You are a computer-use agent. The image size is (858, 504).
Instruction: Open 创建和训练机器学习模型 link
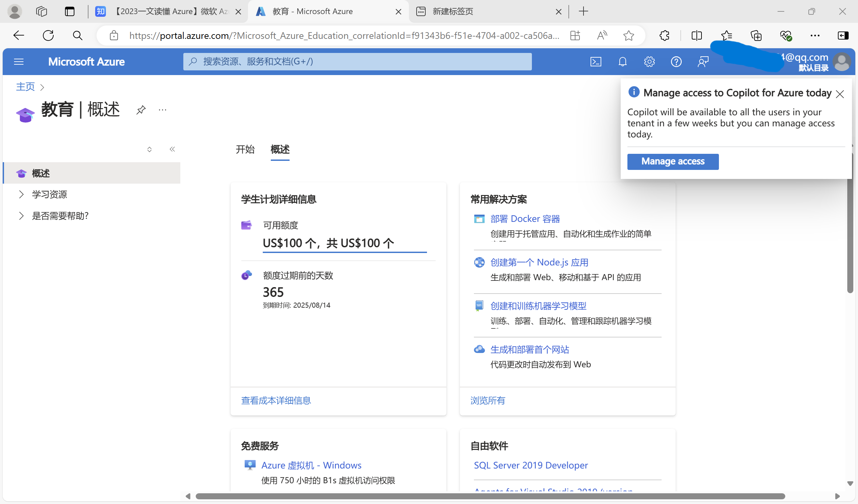click(538, 306)
